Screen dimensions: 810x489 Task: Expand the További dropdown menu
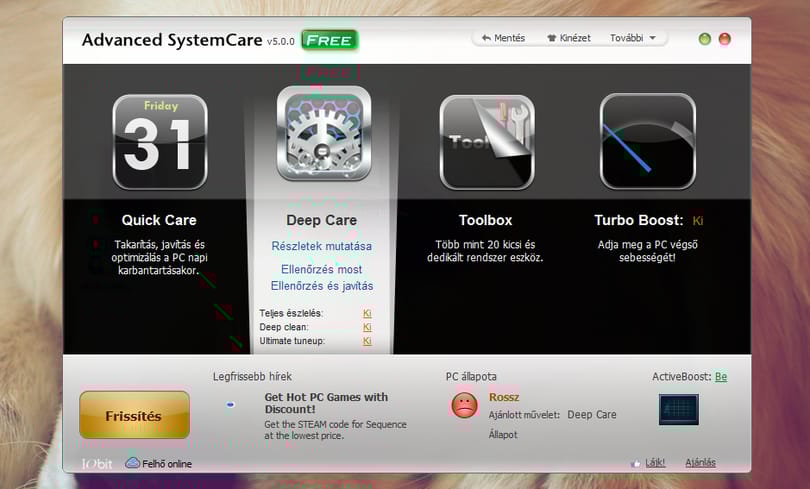(633, 38)
